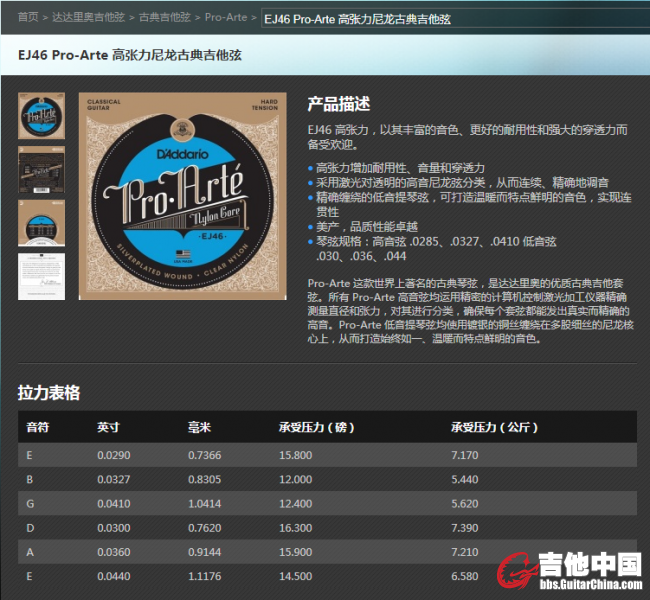Click millimeter value 1.1176
650x600 pixels.
tap(204, 576)
